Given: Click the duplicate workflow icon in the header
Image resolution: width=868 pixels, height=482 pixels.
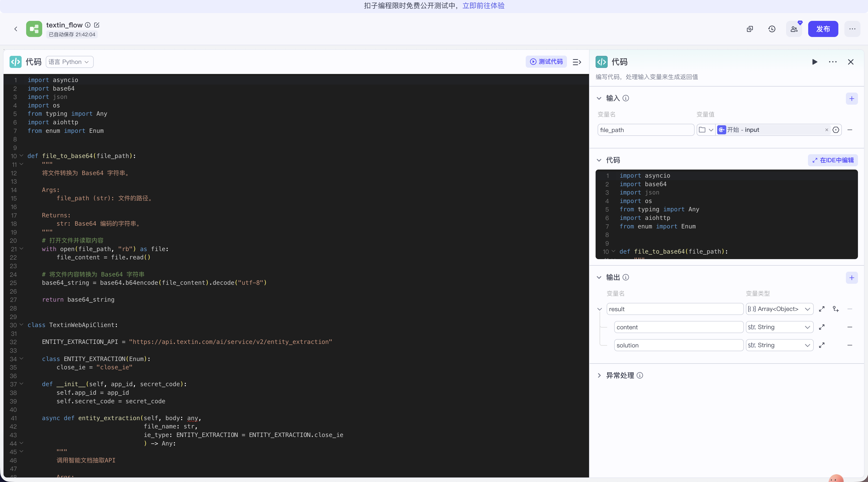Looking at the screenshot, I should (x=750, y=29).
